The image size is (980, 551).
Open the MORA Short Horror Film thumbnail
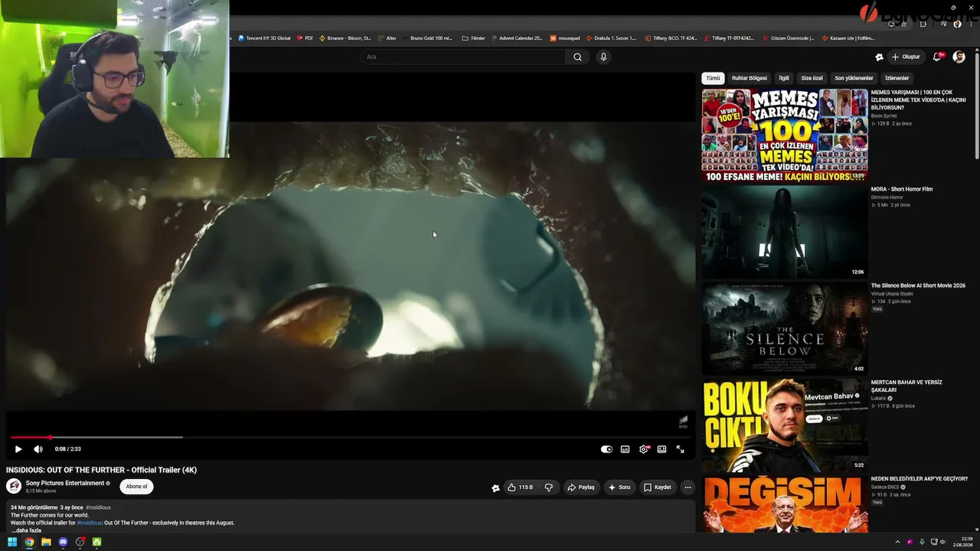click(785, 232)
